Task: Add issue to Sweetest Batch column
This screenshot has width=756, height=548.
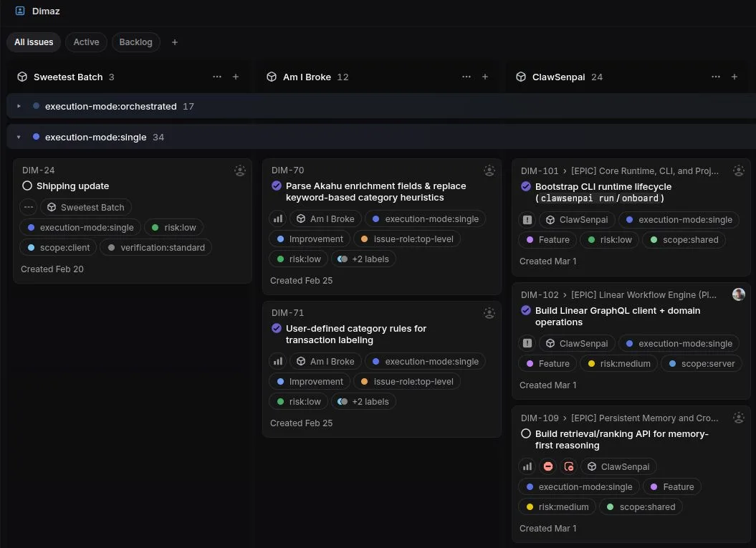Action: 236,77
